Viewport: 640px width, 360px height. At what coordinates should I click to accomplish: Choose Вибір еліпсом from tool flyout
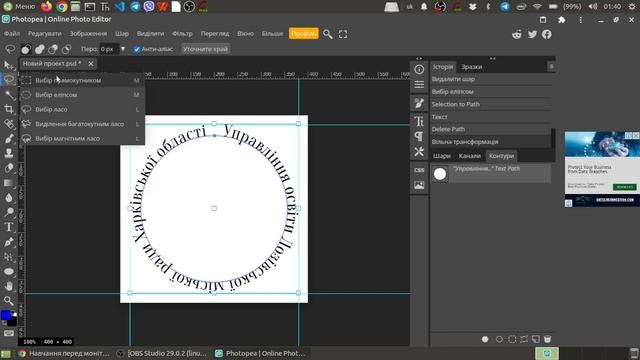point(82,95)
